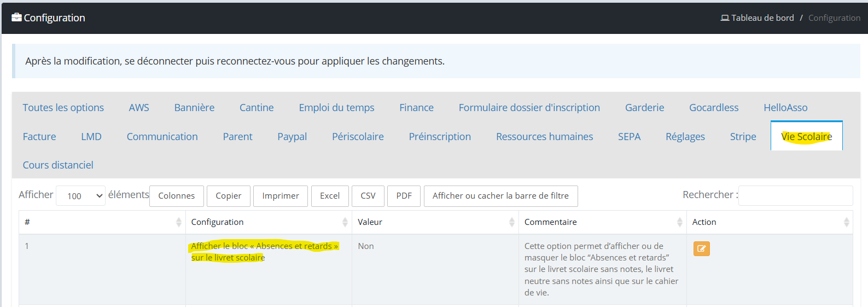Open the Ressources humaines tab
Screen dimensions: 868x307
(x=544, y=137)
